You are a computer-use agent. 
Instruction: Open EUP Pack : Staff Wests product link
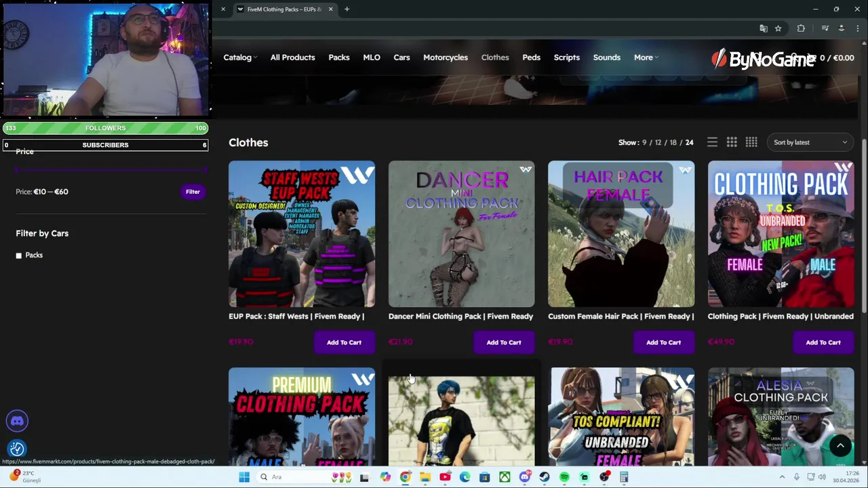coord(296,317)
